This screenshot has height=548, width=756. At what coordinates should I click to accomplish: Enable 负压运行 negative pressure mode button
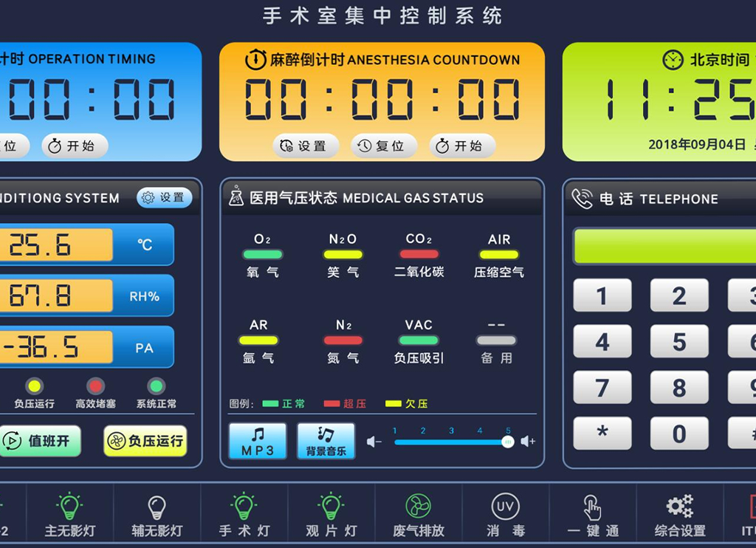click(x=145, y=441)
